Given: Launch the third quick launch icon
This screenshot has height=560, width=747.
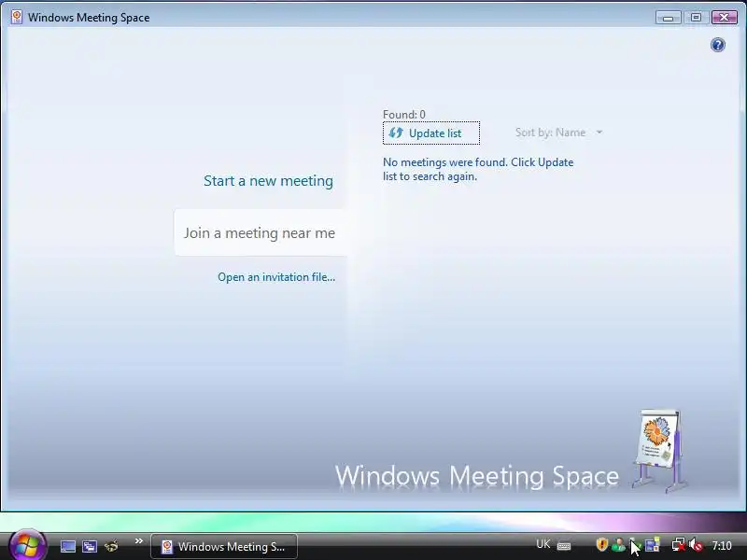Looking at the screenshot, I should tap(111, 546).
